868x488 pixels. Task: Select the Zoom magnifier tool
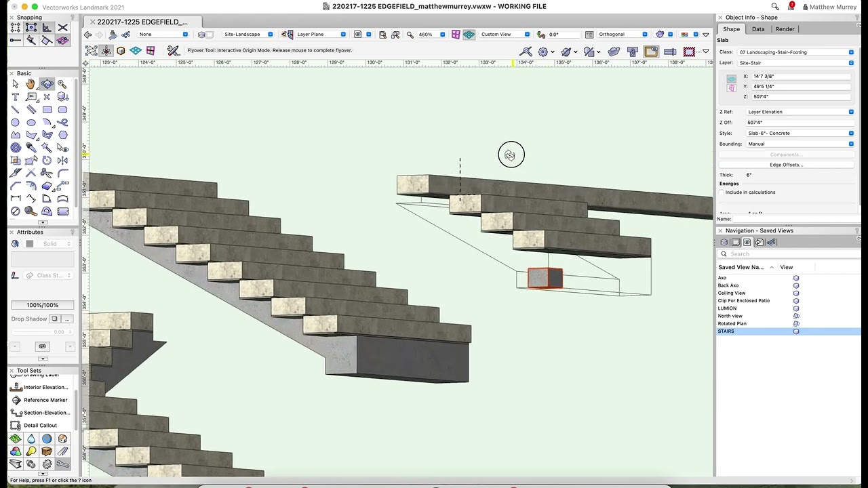(x=62, y=84)
